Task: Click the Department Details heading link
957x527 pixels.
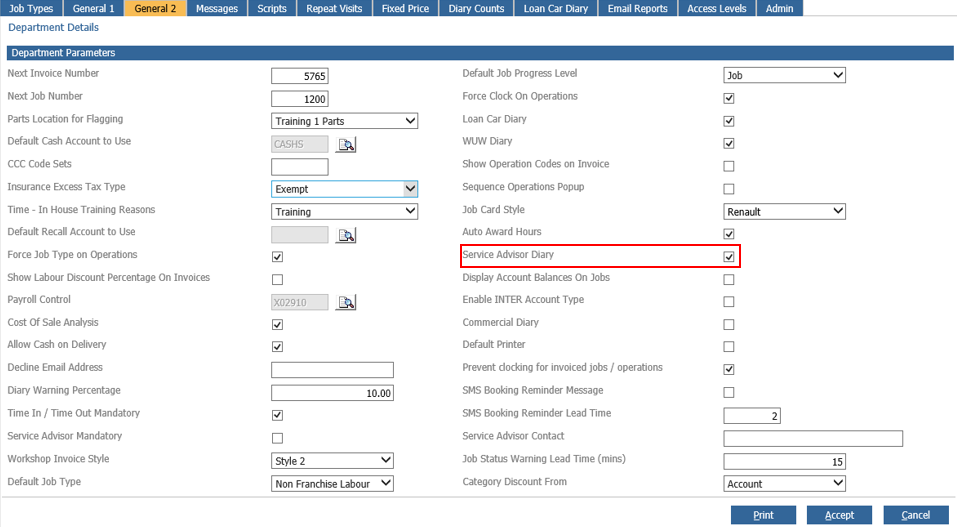Action: point(53,27)
